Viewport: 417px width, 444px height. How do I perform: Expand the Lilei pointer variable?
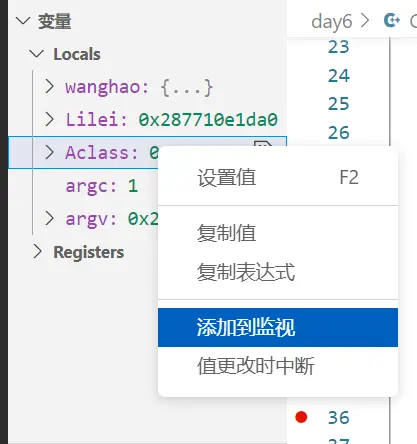tap(50, 119)
